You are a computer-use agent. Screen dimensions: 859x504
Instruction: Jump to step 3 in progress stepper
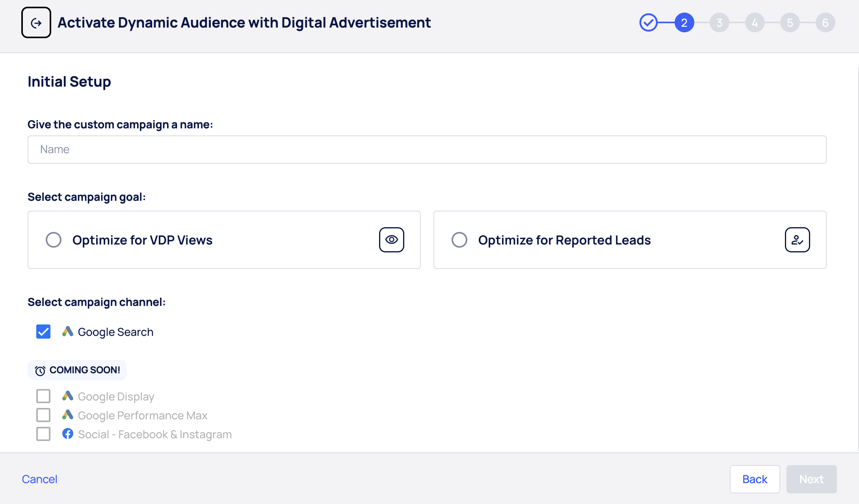[x=719, y=23]
